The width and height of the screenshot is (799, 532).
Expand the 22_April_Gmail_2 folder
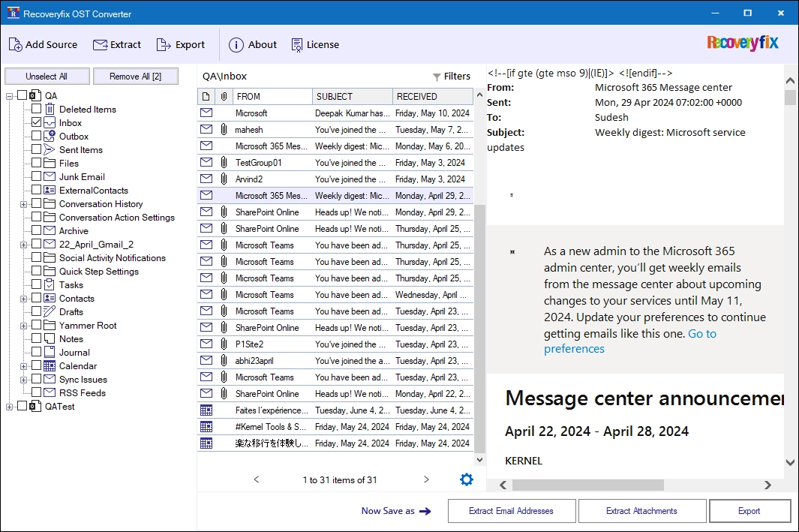(x=23, y=245)
